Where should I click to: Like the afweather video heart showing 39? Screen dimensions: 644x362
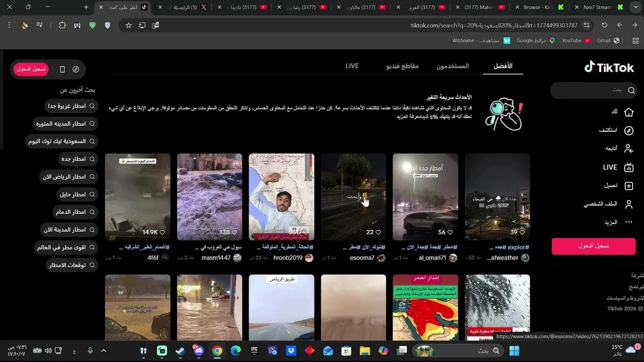tap(522, 232)
